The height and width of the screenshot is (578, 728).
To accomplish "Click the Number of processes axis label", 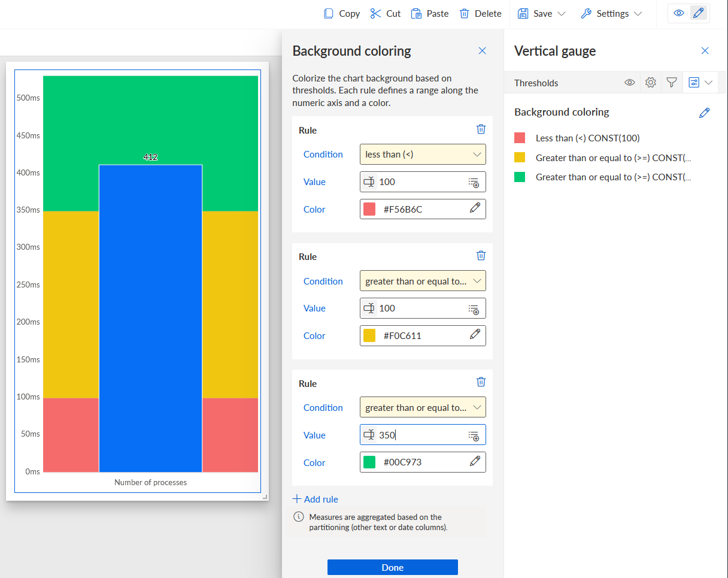I will click(150, 482).
